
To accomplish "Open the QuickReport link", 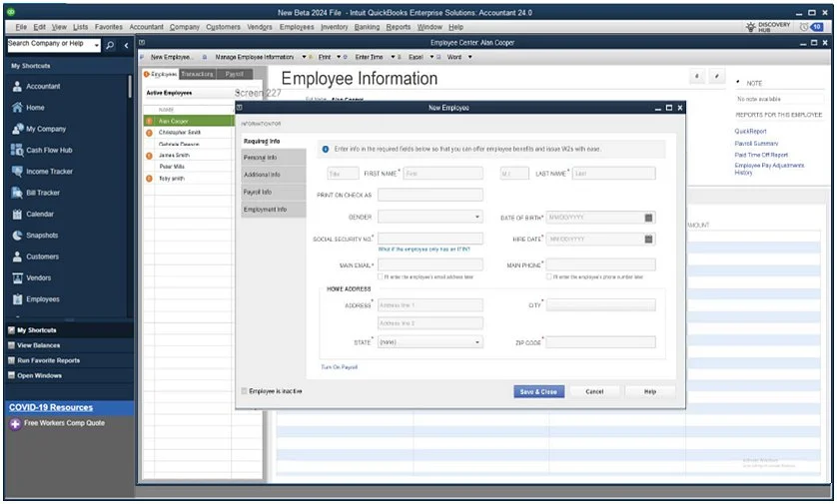I will pyautogui.click(x=750, y=131).
